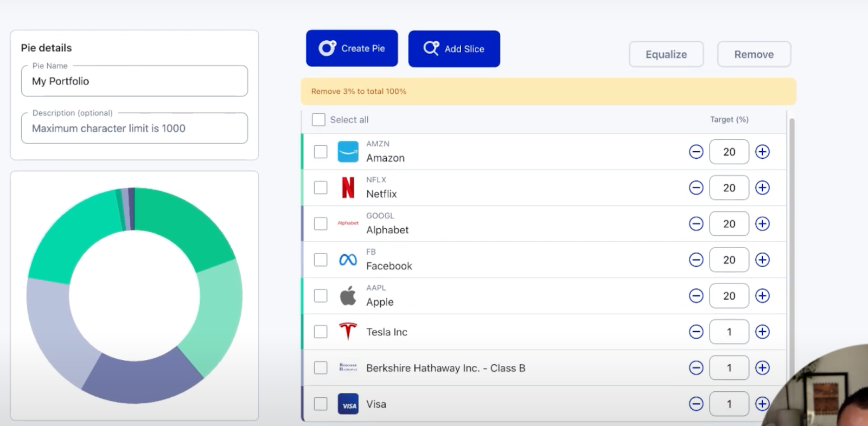Increase Facebook target with plus icon
The height and width of the screenshot is (426, 868).
(762, 260)
